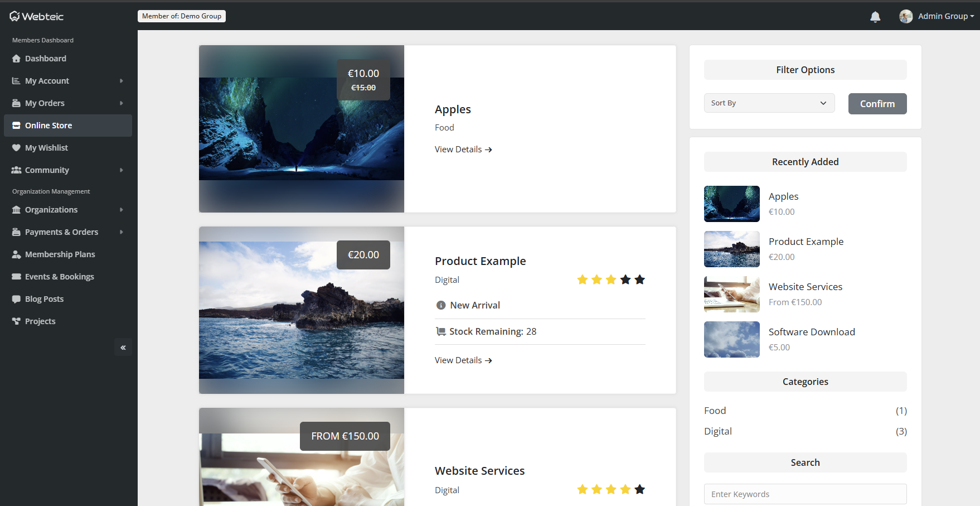Click Product Example star rating
This screenshot has width=980, height=506.
point(611,279)
